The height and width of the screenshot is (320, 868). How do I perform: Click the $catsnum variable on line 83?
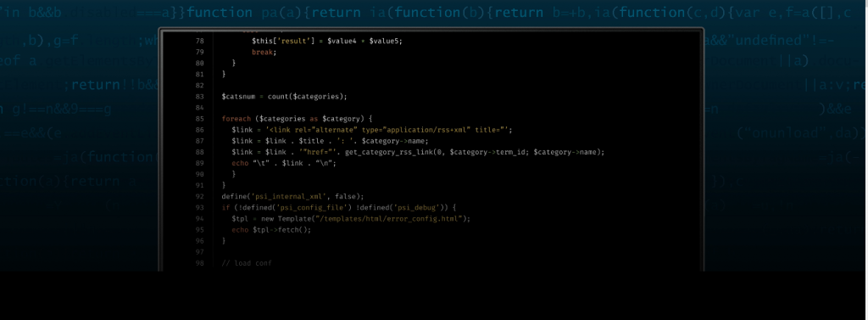point(237,97)
